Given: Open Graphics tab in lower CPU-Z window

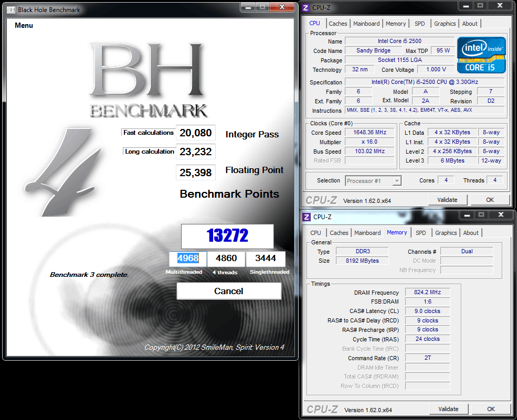Looking at the screenshot, I should (446, 233).
